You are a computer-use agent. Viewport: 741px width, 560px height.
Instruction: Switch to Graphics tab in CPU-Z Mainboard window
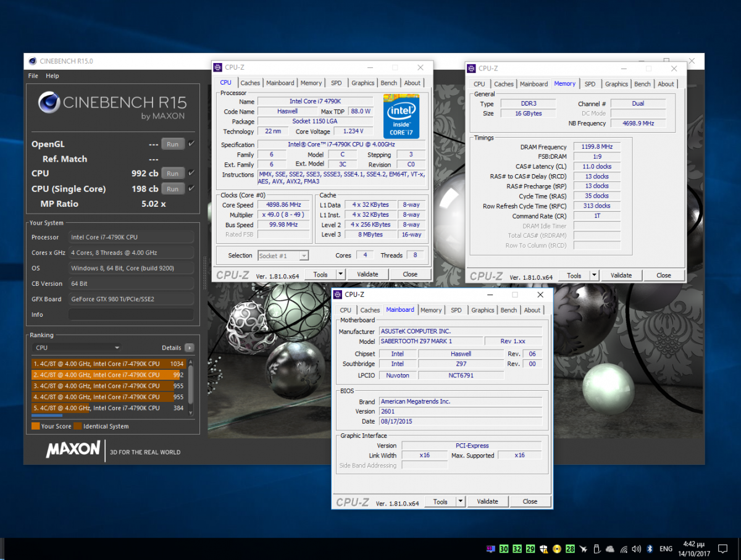pyautogui.click(x=483, y=310)
